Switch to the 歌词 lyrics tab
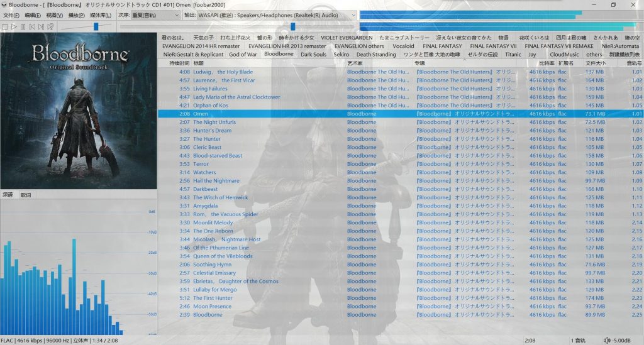Viewport: 644px width, 345px height. [26, 195]
